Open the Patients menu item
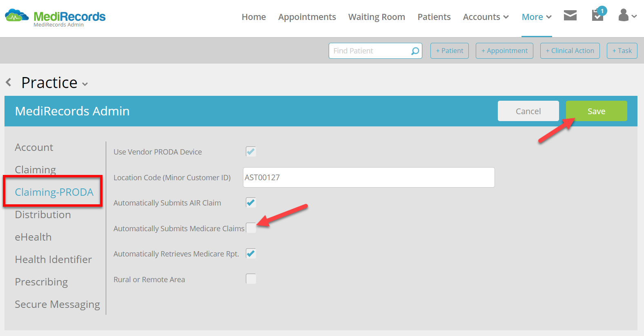644x336 pixels. tap(434, 17)
